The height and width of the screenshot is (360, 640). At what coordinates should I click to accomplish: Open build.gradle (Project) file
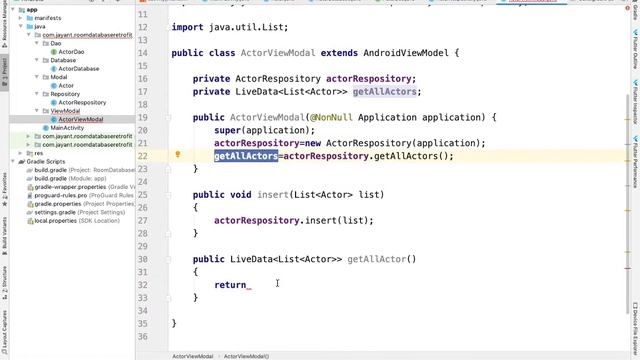80,170
